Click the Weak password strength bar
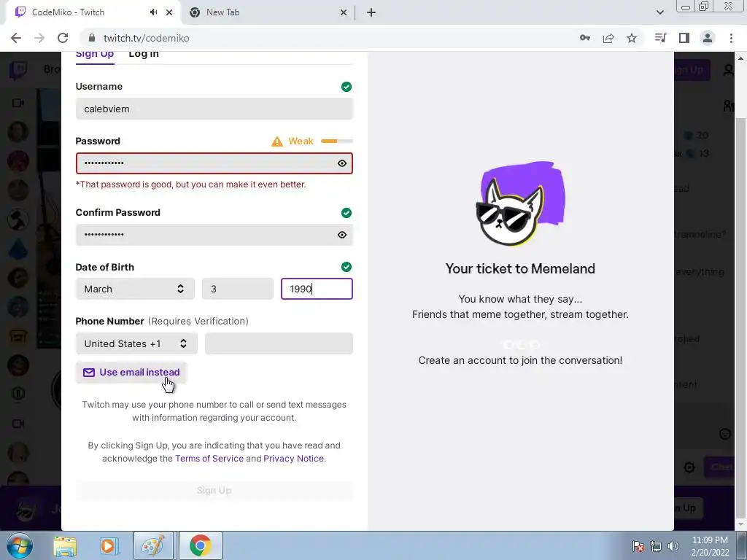747x560 pixels. click(x=337, y=141)
